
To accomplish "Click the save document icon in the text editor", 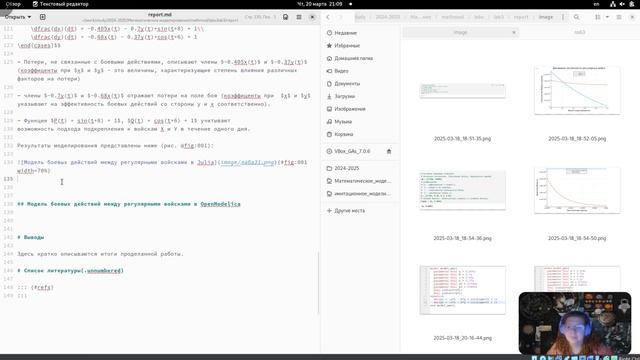I will click(x=286, y=17).
